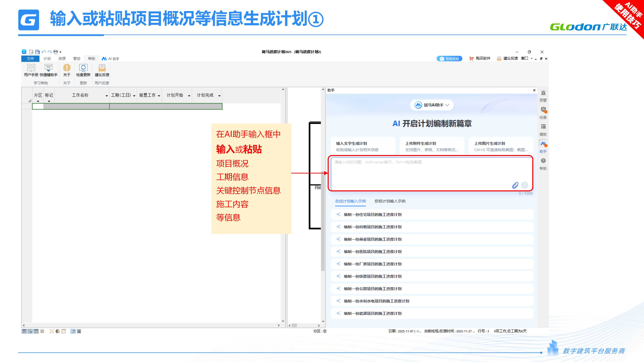
Task: Click the paperclip attachment icon in input box
Action: pyautogui.click(x=515, y=185)
